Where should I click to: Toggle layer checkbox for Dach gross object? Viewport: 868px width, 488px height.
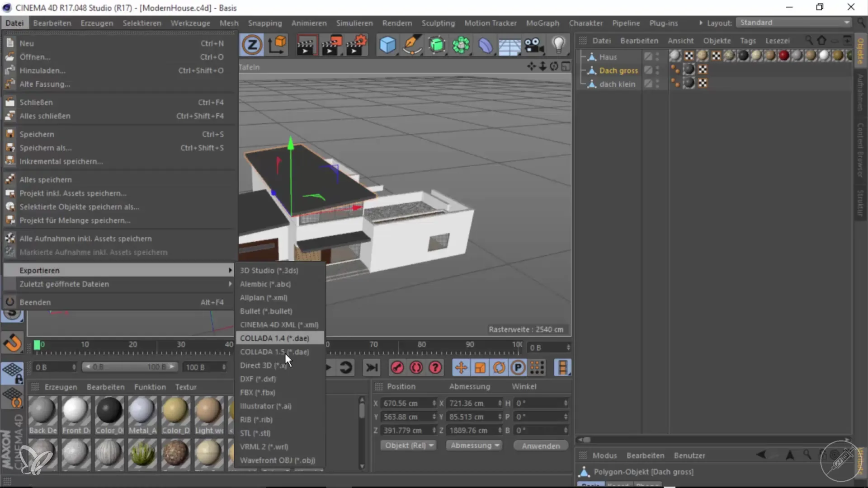(648, 70)
